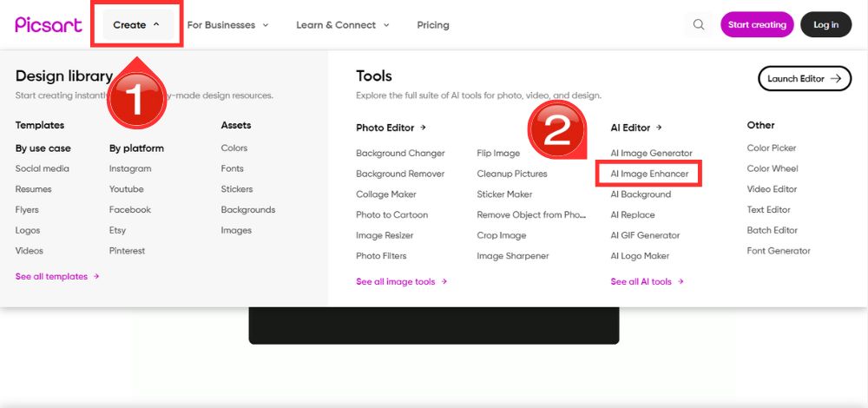The height and width of the screenshot is (408, 868).
Task: Open the Photo Filters tool
Action: (381, 255)
